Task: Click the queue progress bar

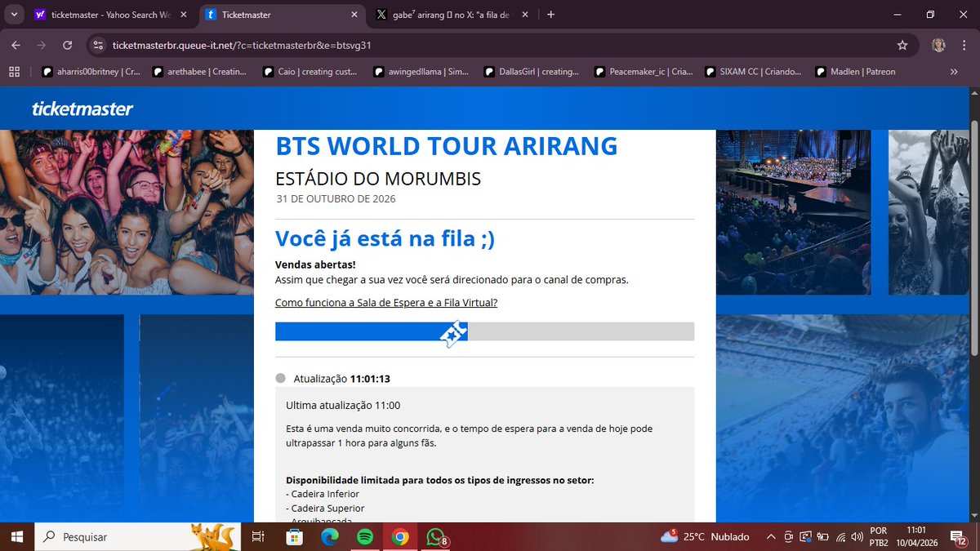Action: click(484, 331)
